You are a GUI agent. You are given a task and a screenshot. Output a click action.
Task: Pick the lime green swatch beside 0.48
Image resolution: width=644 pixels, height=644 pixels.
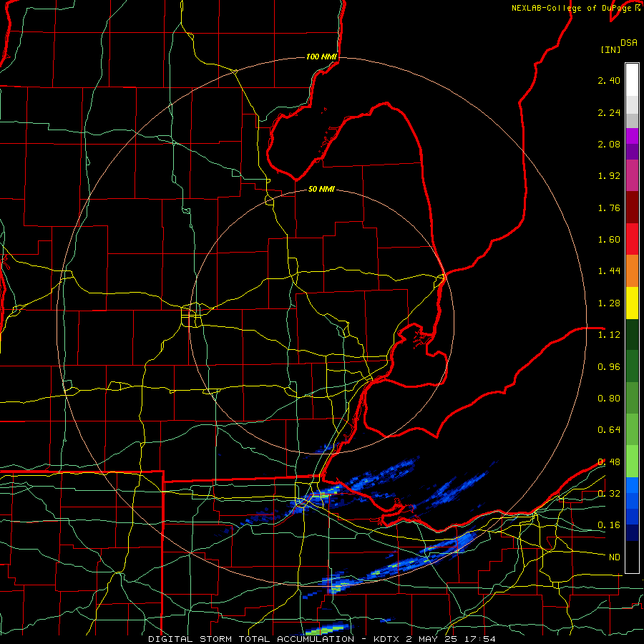(632, 462)
